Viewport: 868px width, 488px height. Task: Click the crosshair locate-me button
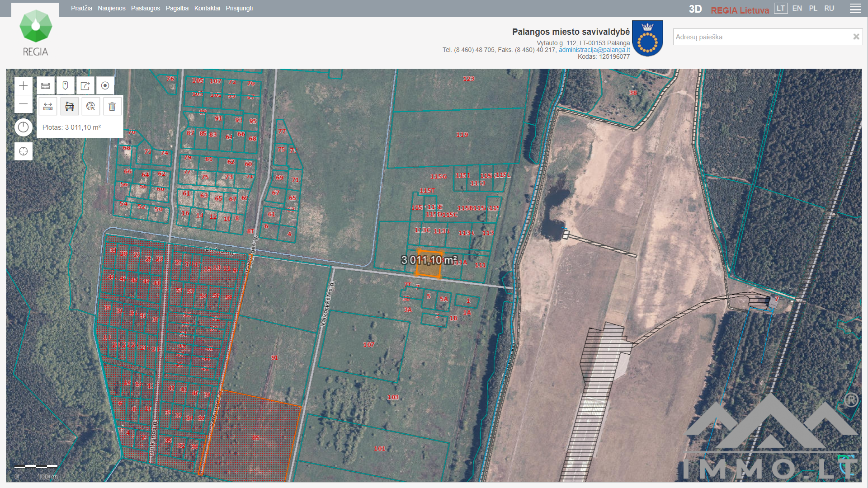pyautogui.click(x=24, y=151)
